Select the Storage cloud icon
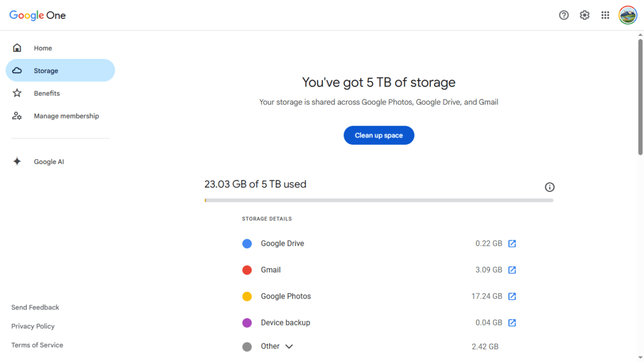The image size is (644, 362). click(17, 70)
